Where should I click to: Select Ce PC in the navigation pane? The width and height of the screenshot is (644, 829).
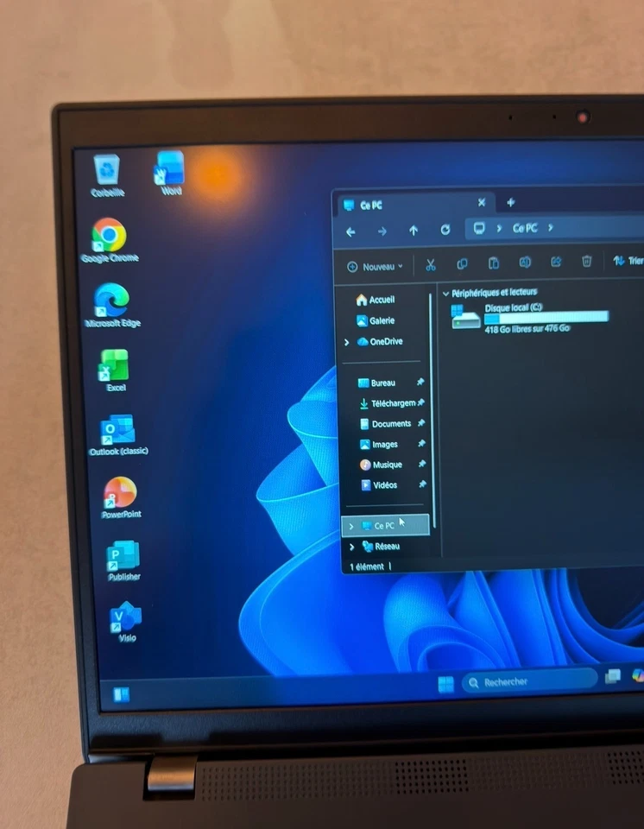(385, 526)
